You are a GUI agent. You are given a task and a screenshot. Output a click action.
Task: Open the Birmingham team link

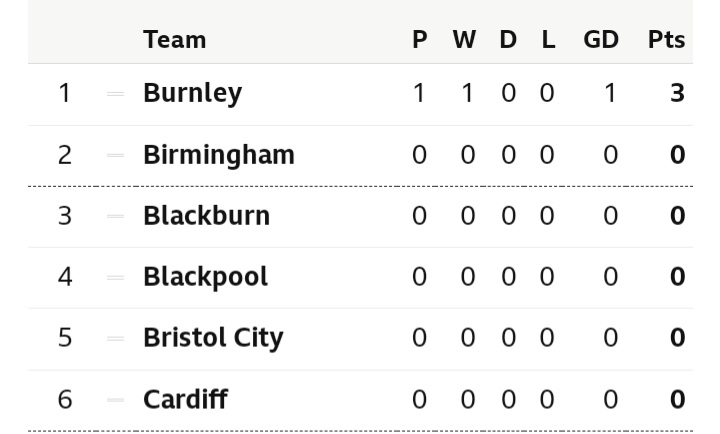coord(218,155)
